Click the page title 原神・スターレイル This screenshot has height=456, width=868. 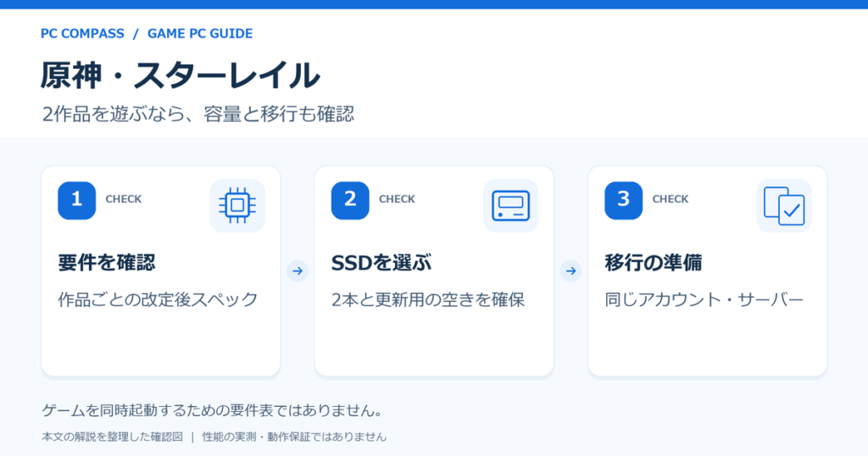[x=180, y=75]
